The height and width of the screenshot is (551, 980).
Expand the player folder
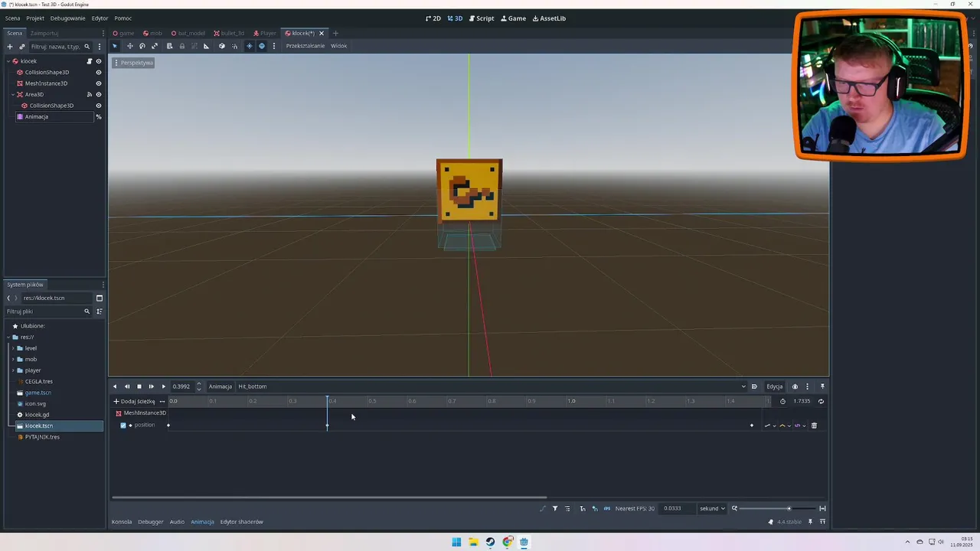(x=12, y=370)
